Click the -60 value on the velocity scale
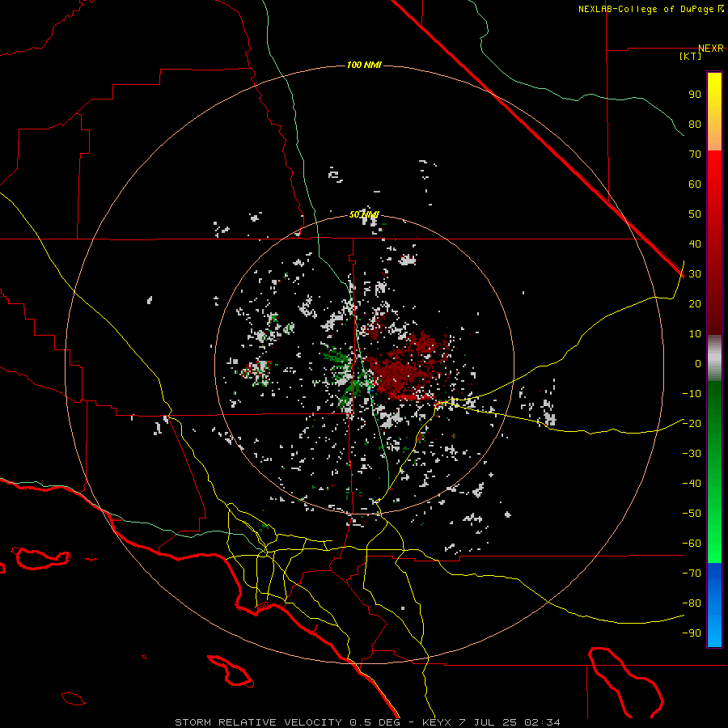This screenshot has width=728, height=728. point(692,544)
